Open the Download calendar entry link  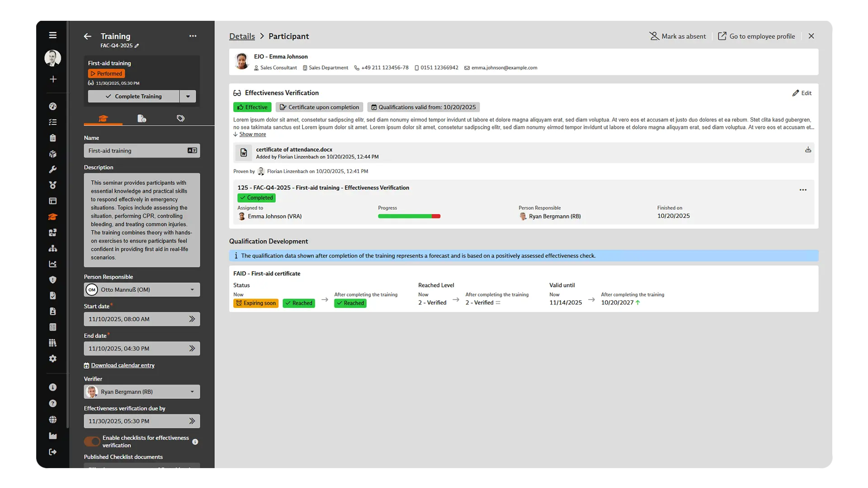tap(123, 365)
